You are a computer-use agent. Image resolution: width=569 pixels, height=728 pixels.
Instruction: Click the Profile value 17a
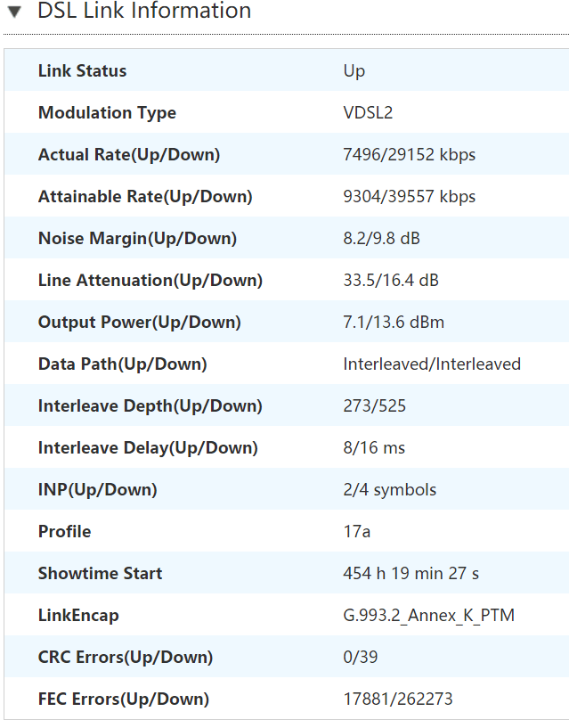pyautogui.click(x=356, y=532)
